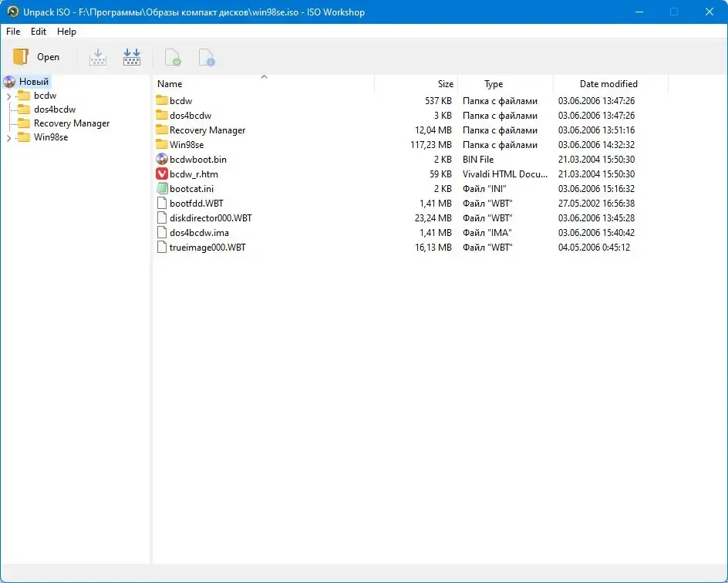The image size is (728, 583).
Task: Select Win98se folder icon in file list
Action: pos(162,144)
